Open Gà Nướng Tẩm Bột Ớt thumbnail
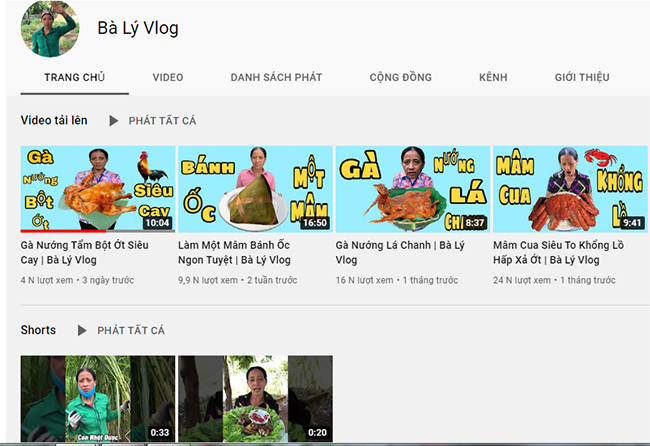The image size is (650, 446). [97, 190]
